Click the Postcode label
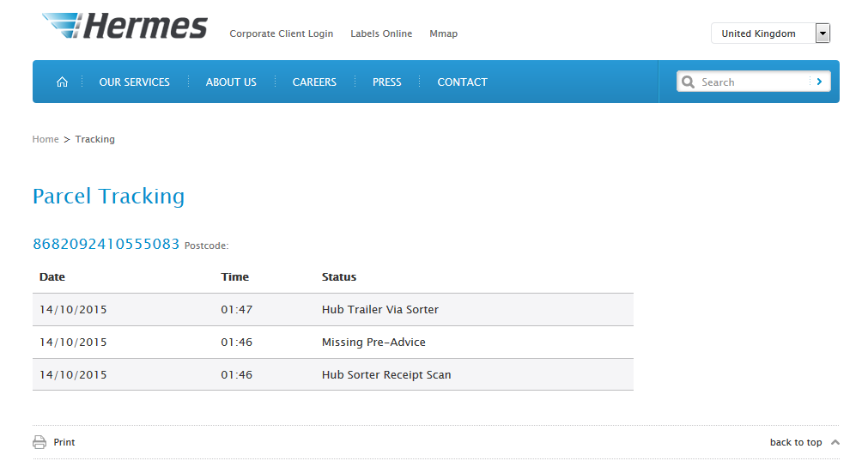868x461 pixels. click(206, 246)
